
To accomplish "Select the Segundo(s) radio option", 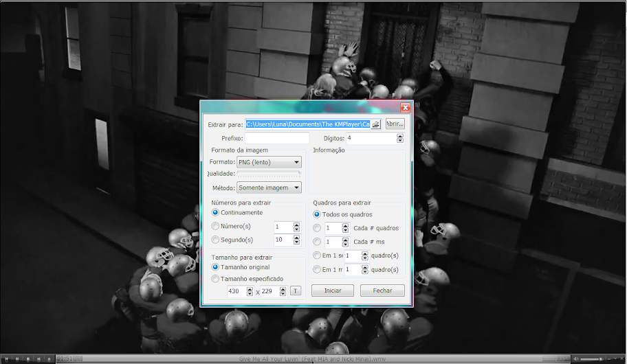I will pyautogui.click(x=216, y=240).
